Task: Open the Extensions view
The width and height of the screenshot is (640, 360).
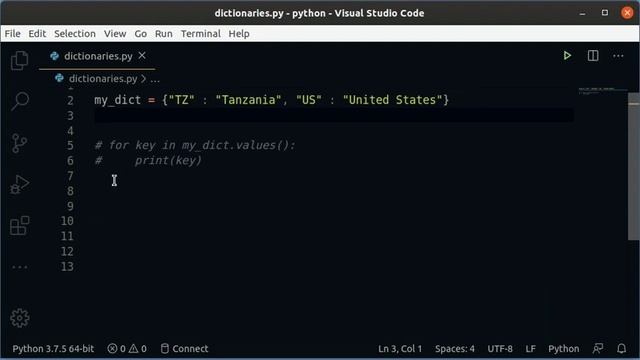Action: tap(20, 226)
